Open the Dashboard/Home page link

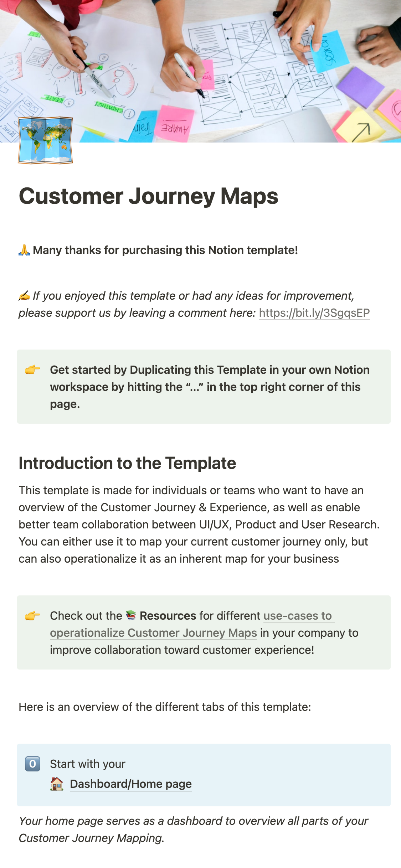point(131,784)
